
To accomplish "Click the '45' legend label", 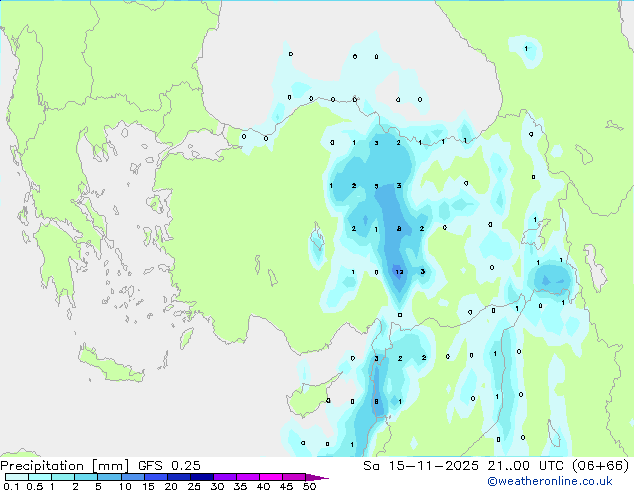I will tap(286, 486).
